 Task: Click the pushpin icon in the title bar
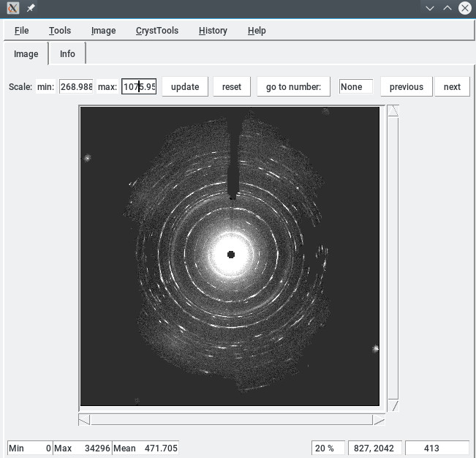tap(31, 8)
